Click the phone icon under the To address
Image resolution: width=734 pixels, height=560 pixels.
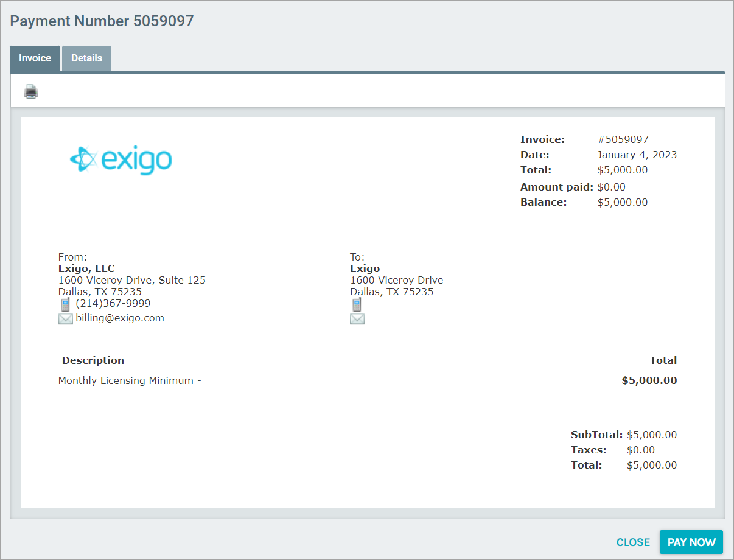(x=357, y=304)
